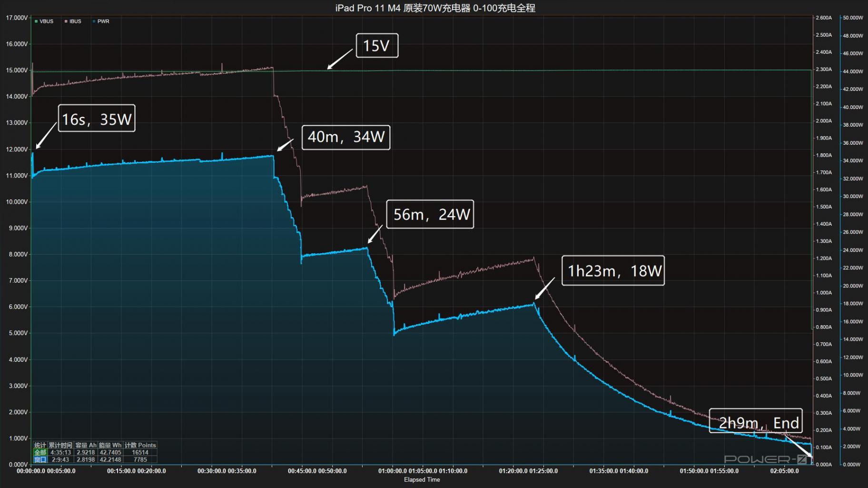Click the Elapsed Time axis label
The image size is (868, 488).
point(422,479)
